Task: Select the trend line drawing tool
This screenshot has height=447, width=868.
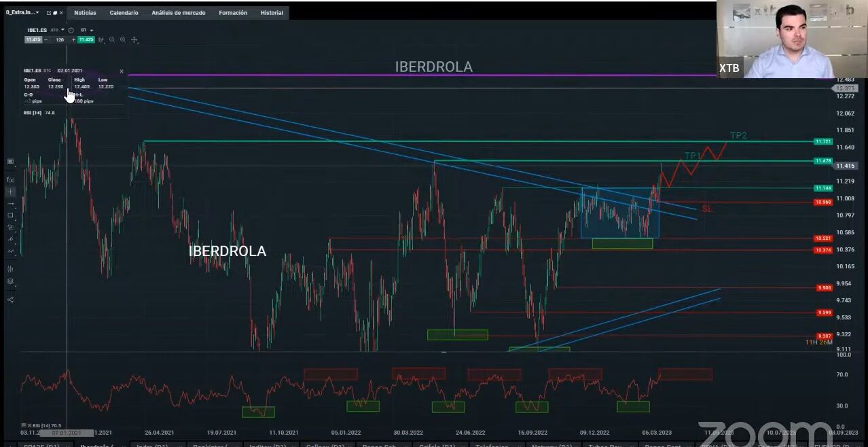Action: pos(10,204)
